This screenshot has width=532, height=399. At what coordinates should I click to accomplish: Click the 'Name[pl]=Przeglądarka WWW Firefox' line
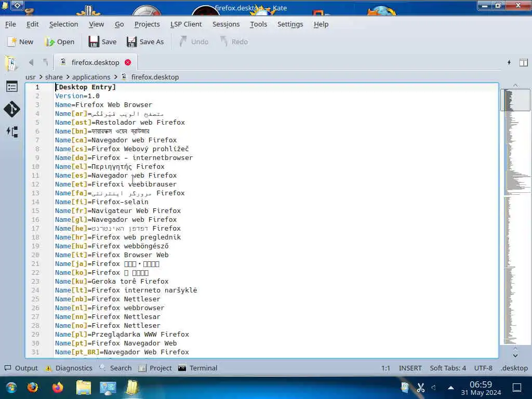tap(122, 334)
